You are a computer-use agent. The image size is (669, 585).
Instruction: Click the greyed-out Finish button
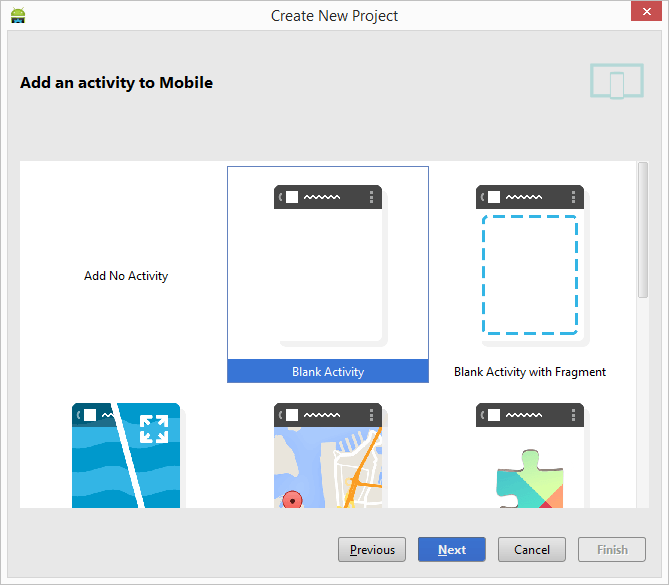[612, 549]
